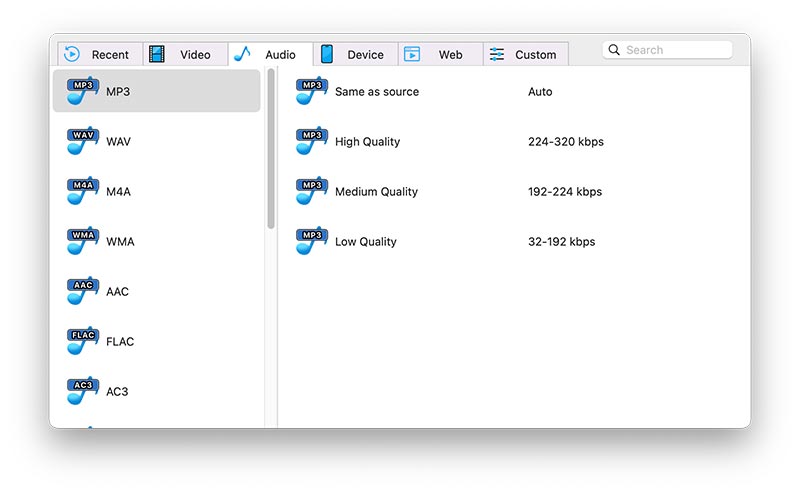
Task: Pick the AC3 label in the format list
Action: coord(117,392)
